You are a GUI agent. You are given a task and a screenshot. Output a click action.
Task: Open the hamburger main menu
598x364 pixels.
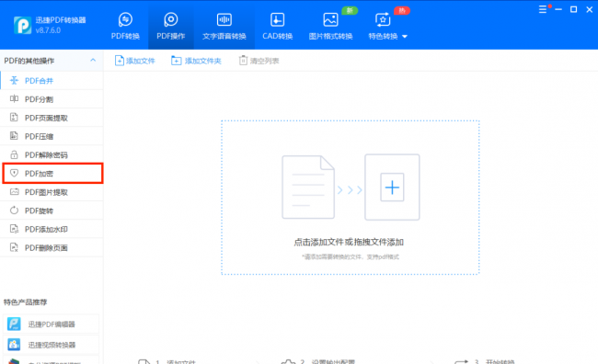coord(542,9)
